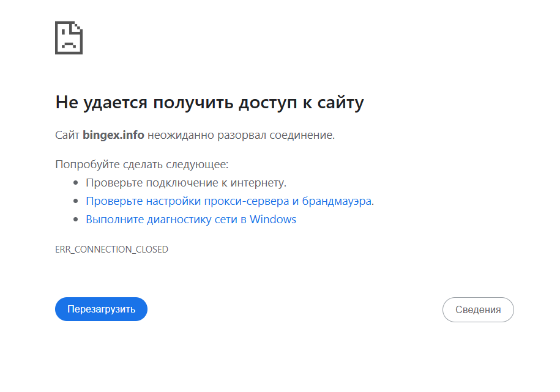Screen dimensions: 560x392
Task: Click the Попробуйте сделать следующее text
Action: [141, 165]
